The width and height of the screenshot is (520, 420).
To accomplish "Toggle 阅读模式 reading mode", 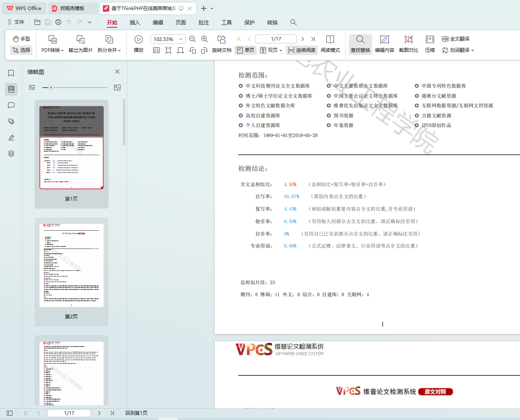I will (x=330, y=44).
